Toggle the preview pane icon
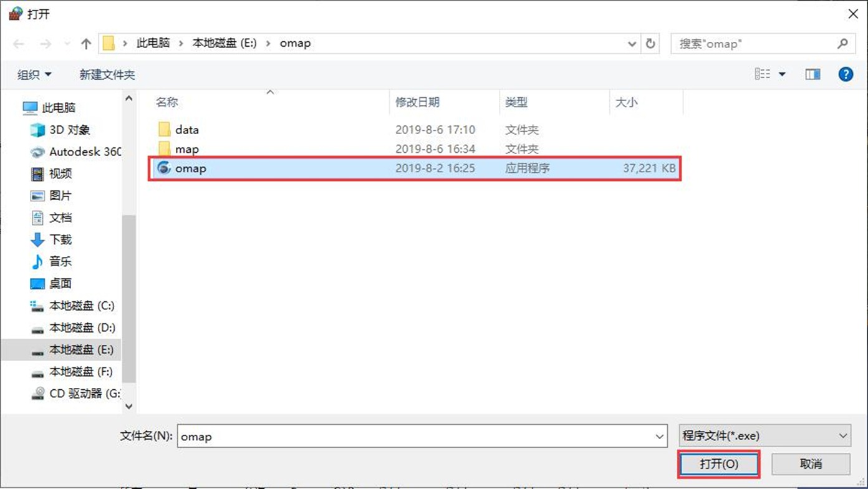868x489 pixels. (x=813, y=75)
